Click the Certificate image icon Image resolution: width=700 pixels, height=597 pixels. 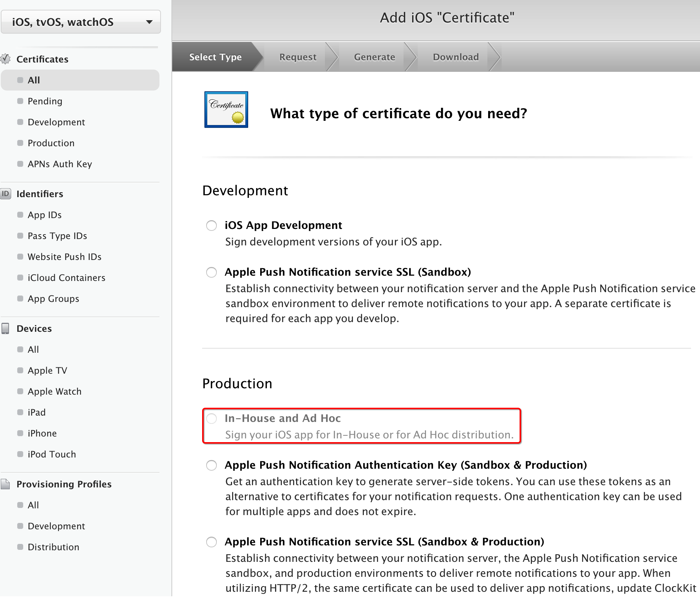pyautogui.click(x=226, y=110)
